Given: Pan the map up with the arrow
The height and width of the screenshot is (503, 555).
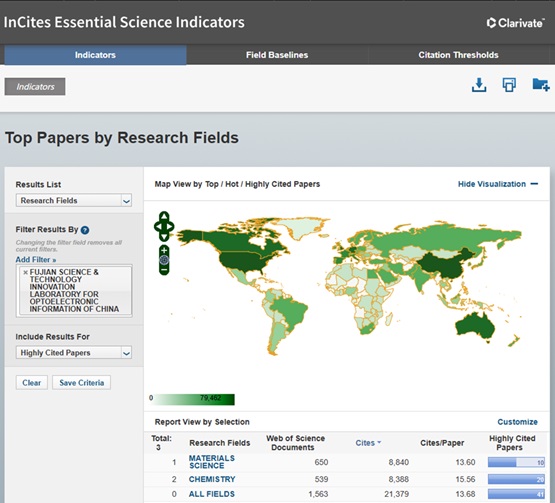Looking at the screenshot, I should click(164, 216).
